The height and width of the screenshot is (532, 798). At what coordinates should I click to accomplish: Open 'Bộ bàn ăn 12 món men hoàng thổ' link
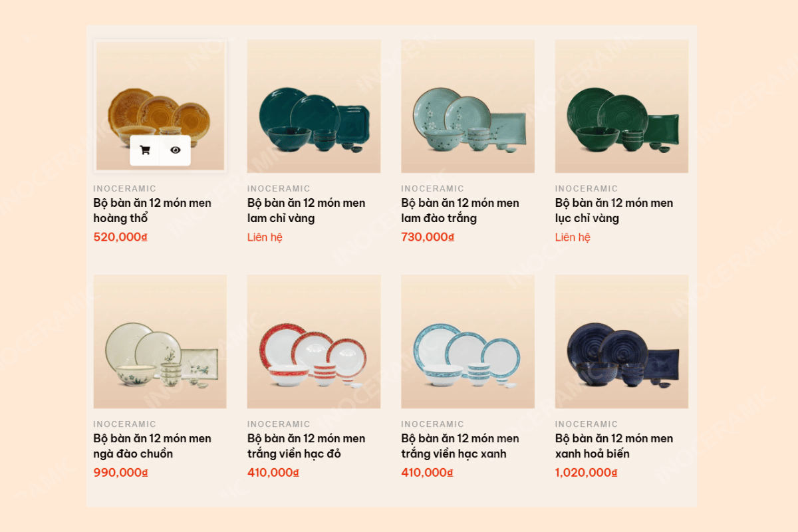point(152,210)
